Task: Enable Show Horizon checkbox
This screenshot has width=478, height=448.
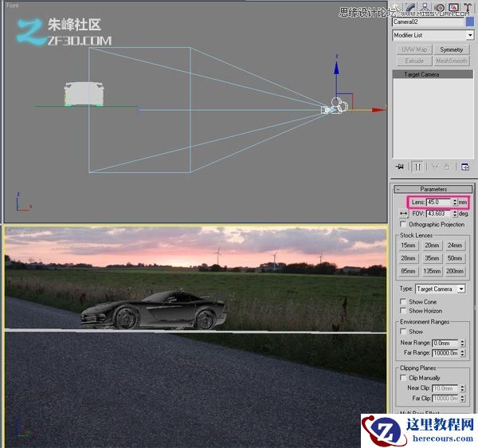Action: pos(403,310)
